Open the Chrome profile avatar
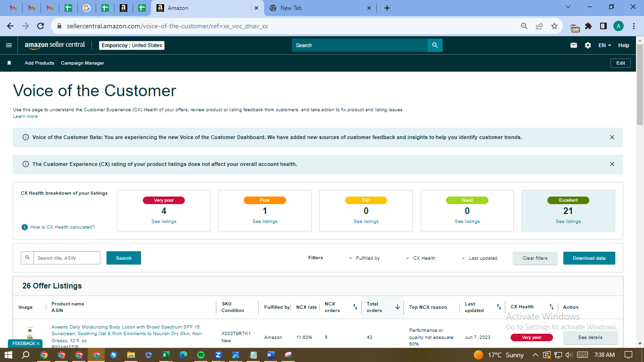Image resolution: width=644 pixels, height=362 pixels. [x=619, y=26]
